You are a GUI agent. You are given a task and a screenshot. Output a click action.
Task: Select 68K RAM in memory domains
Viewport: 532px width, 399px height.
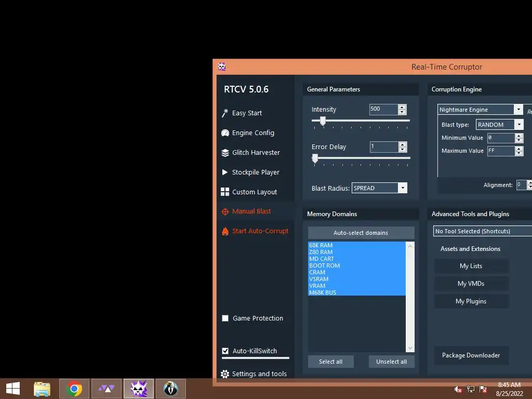click(x=356, y=245)
